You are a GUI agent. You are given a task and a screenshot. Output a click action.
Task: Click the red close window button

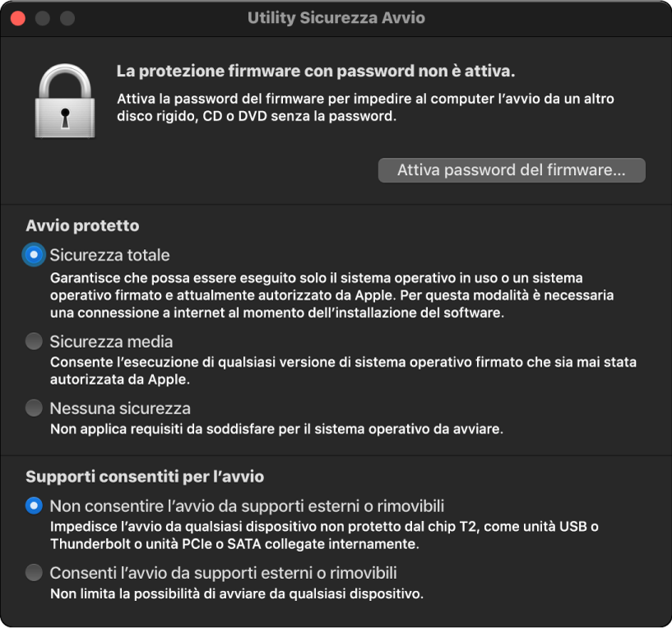click(17, 17)
